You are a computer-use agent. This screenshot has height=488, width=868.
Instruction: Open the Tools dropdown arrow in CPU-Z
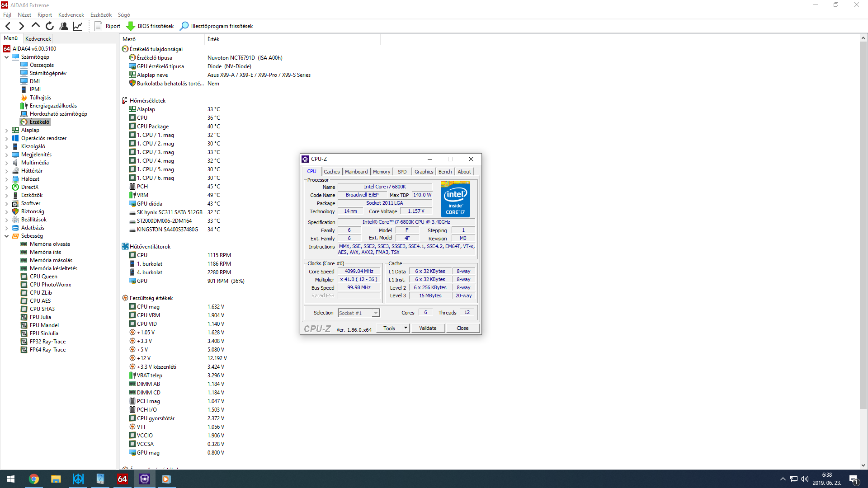[406, 328]
